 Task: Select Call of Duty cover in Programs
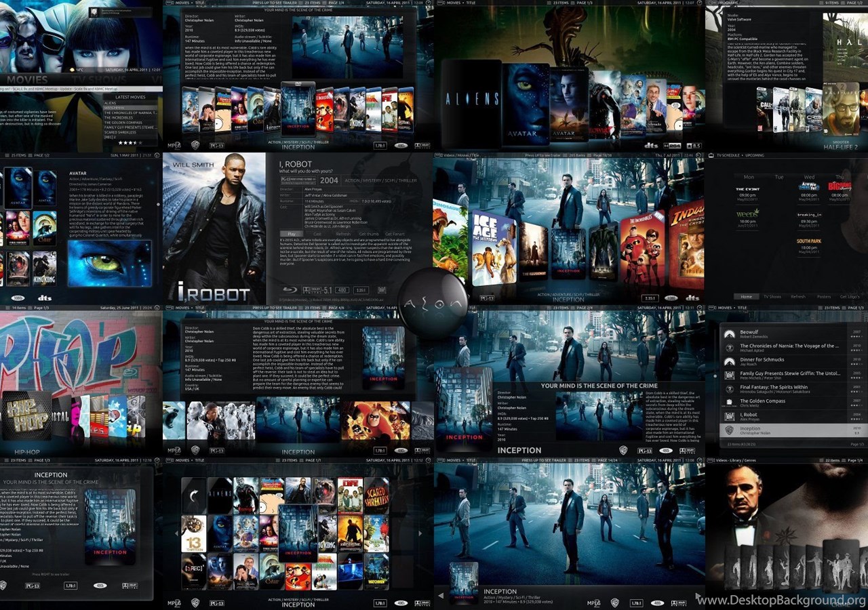764,109
